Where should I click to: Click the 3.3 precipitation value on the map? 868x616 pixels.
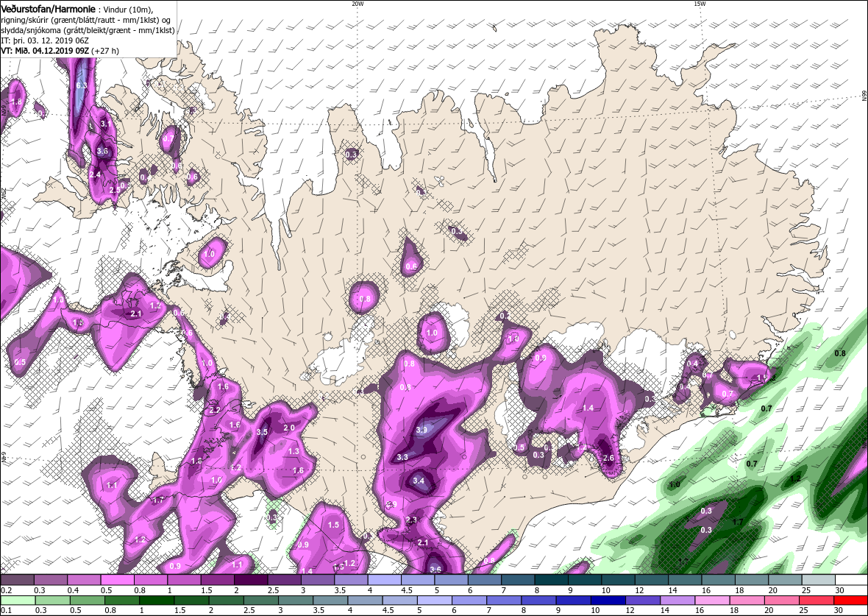[402, 457]
